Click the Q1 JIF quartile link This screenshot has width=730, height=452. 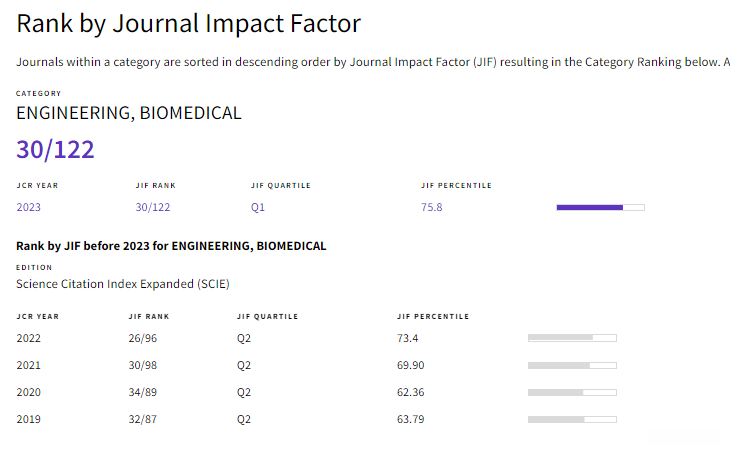[x=258, y=207]
